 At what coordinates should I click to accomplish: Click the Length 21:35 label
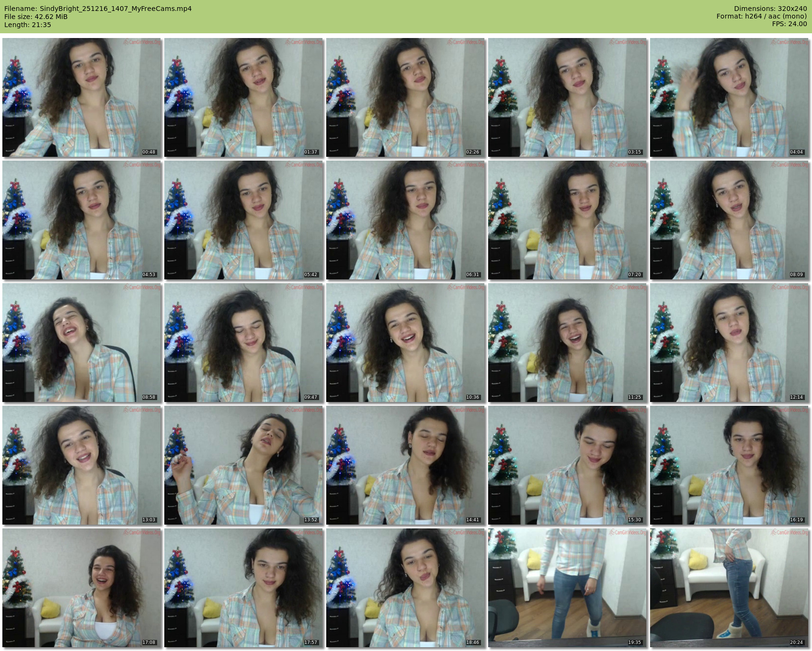(28, 25)
